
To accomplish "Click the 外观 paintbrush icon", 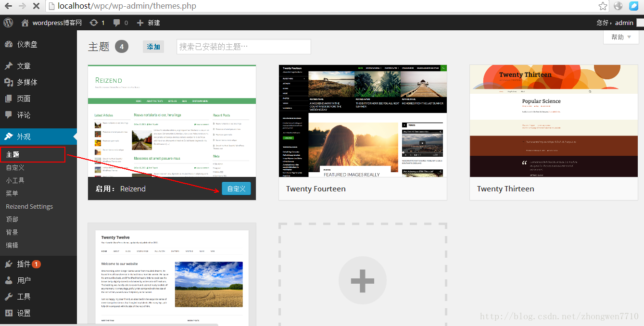I will tap(9, 137).
